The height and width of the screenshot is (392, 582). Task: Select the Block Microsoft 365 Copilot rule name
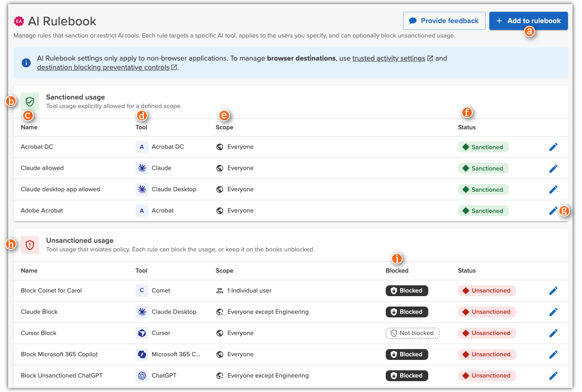(x=59, y=354)
